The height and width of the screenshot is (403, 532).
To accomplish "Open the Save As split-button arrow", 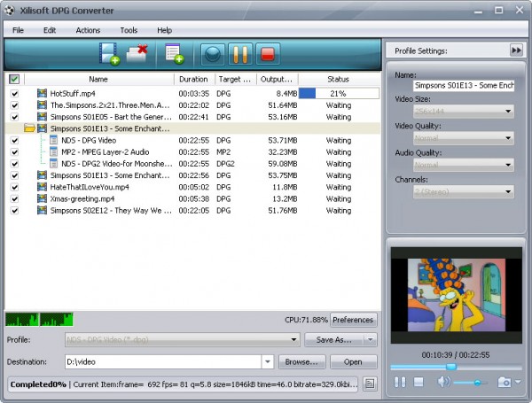I will coord(371,339).
